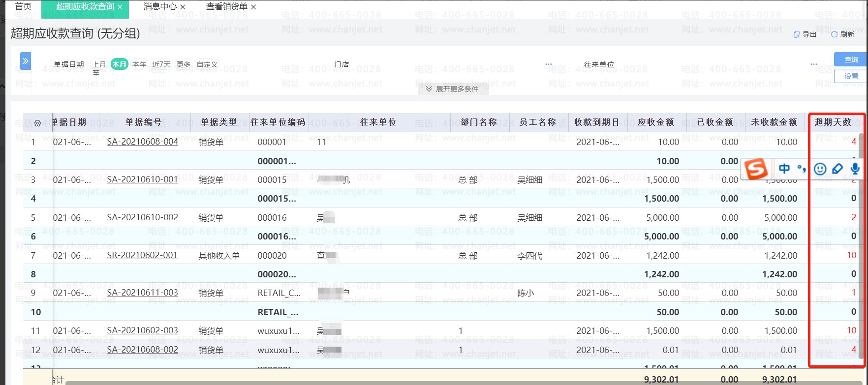Sort by 应收金额 column header
Screen dimensions: 868x385
(656, 122)
